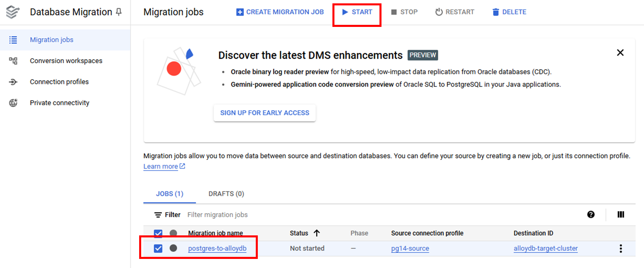Toggle the select-all jobs checkbox in header
This screenshot has width=644, height=268.
coord(158,233)
